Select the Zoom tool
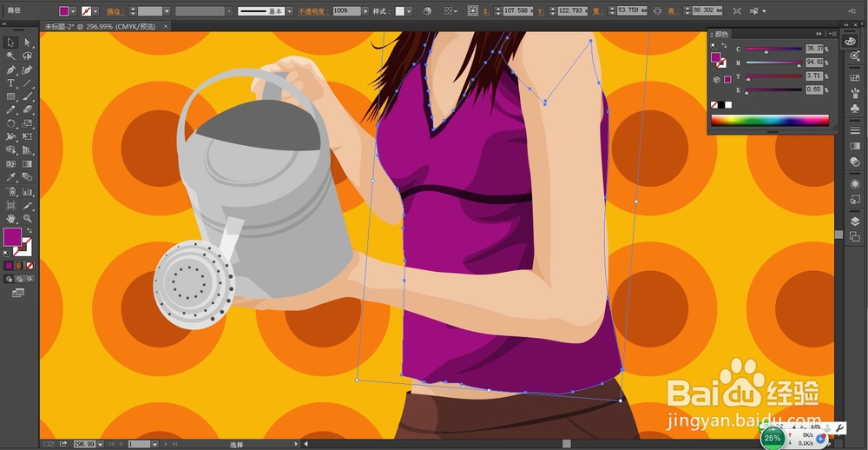Viewport: 868px width, 450px height. pos(27,218)
